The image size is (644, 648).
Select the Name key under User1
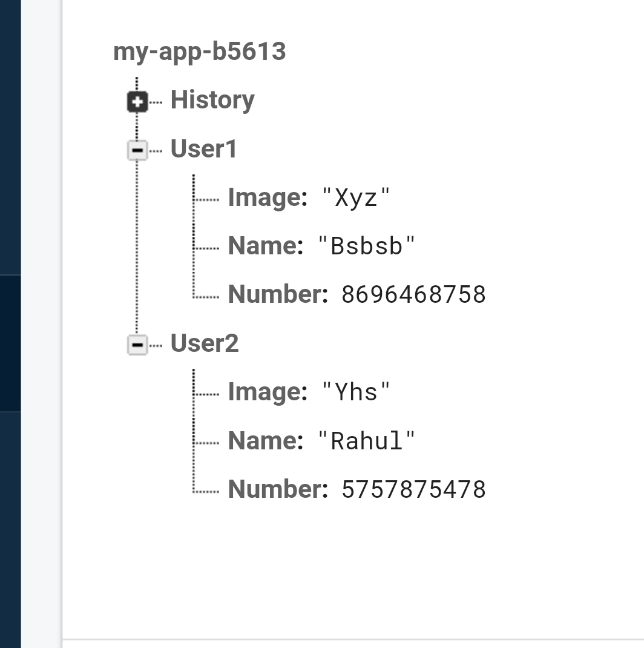click(266, 246)
